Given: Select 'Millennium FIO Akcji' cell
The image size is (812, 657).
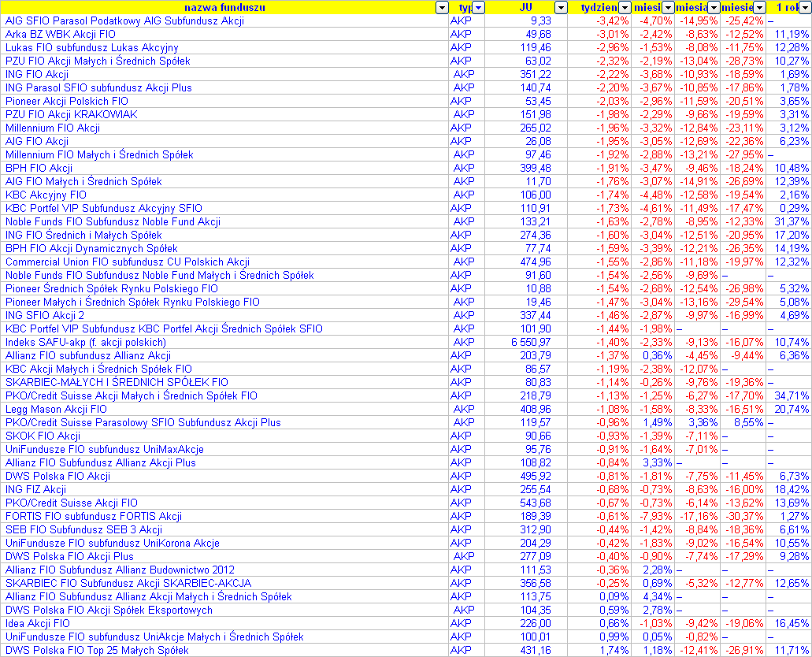Looking at the screenshot, I should click(53, 128).
